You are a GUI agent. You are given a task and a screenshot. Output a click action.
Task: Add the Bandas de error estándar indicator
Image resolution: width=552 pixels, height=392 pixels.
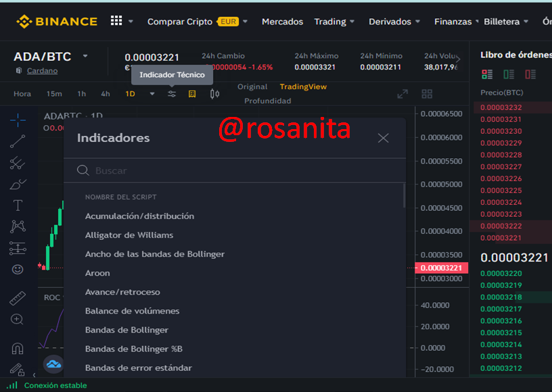click(x=139, y=368)
